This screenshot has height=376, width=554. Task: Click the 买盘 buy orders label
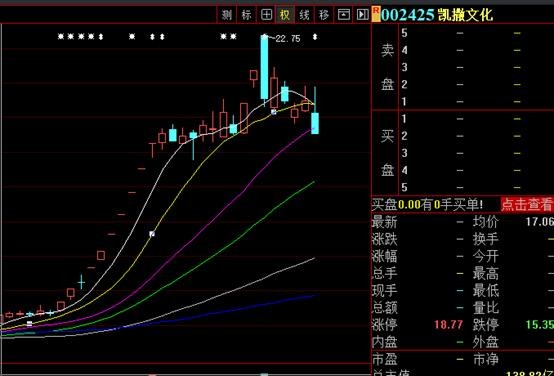[388, 153]
